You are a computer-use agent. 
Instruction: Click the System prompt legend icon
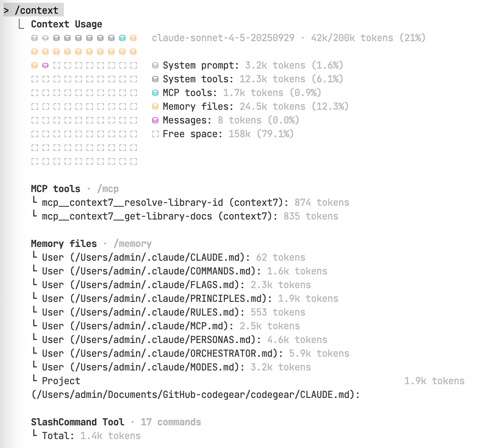click(x=155, y=66)
